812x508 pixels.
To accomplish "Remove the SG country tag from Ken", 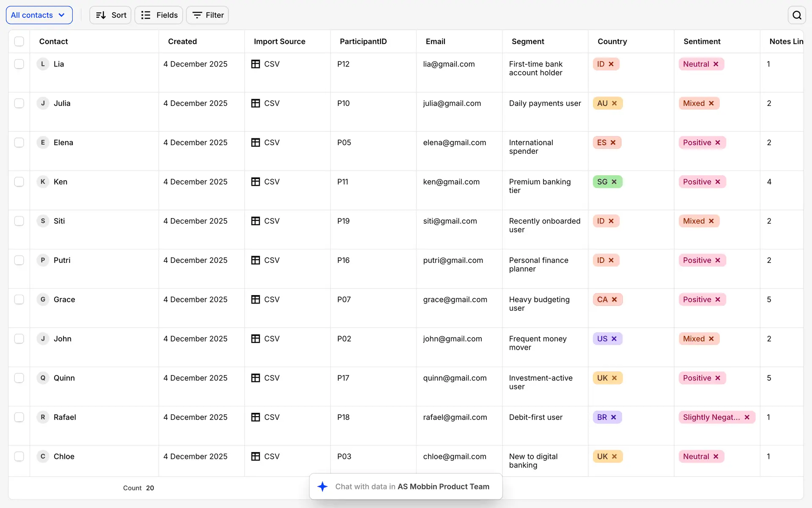I will click(x=614, y=182).
